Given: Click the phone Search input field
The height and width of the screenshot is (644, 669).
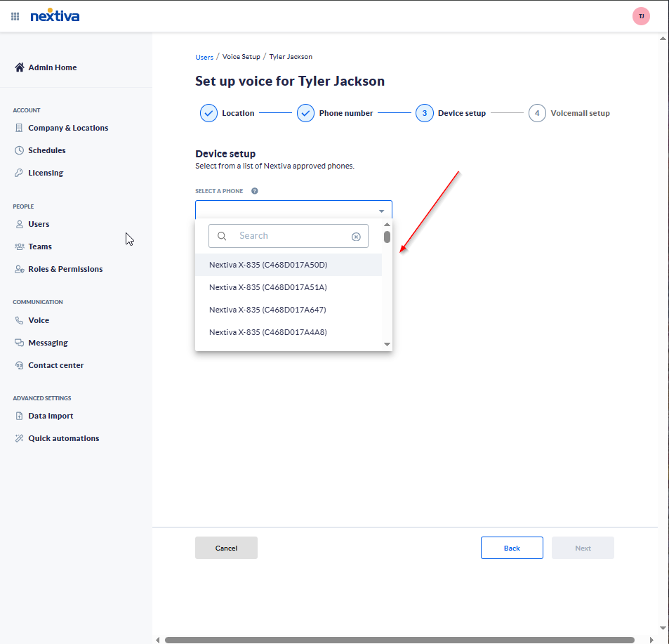Looking at the screenshot, I should click(289, 236).
